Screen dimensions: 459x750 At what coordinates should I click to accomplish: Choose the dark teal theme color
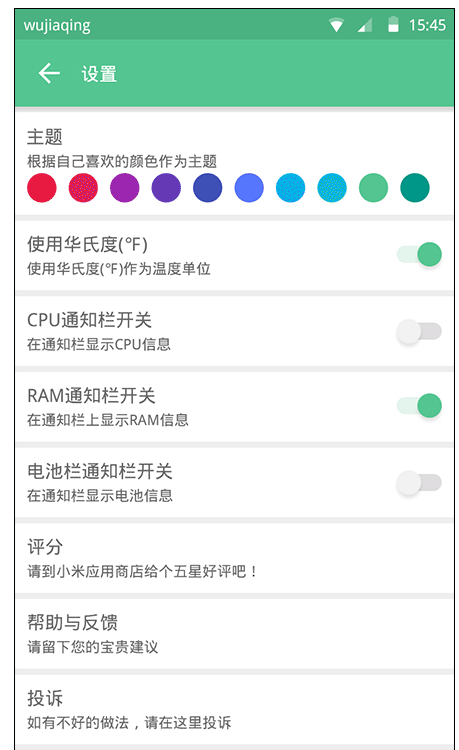[x=415, y=188]
